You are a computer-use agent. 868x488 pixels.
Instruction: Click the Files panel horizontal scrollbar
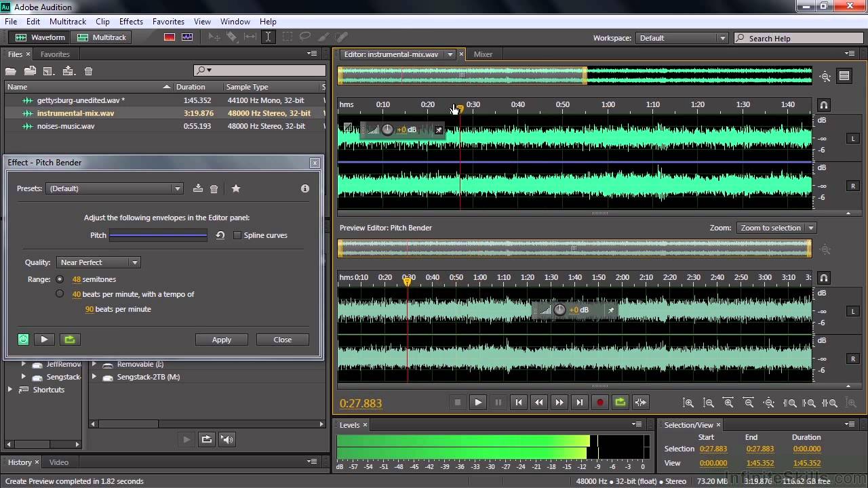point(167,424)
